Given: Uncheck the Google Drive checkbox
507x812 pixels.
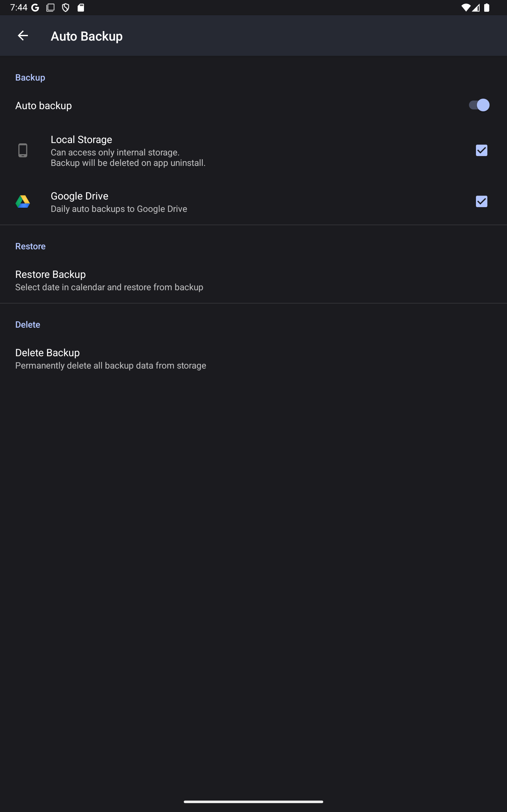Looking at the screenshot, I should click(482, 202).
